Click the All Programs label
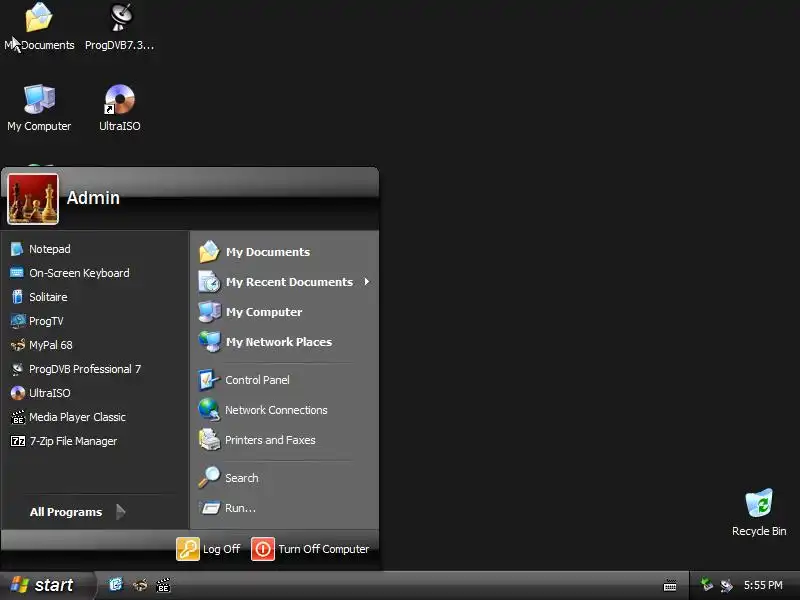 pos(66,512)
